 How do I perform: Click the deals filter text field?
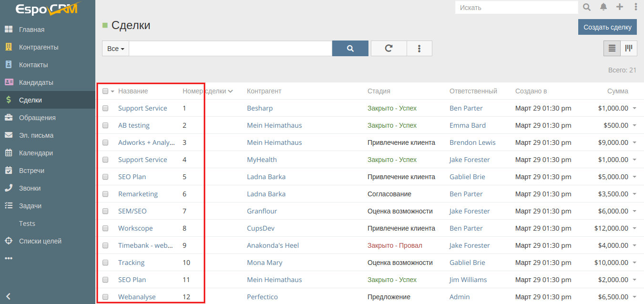(x=230, y=49)
